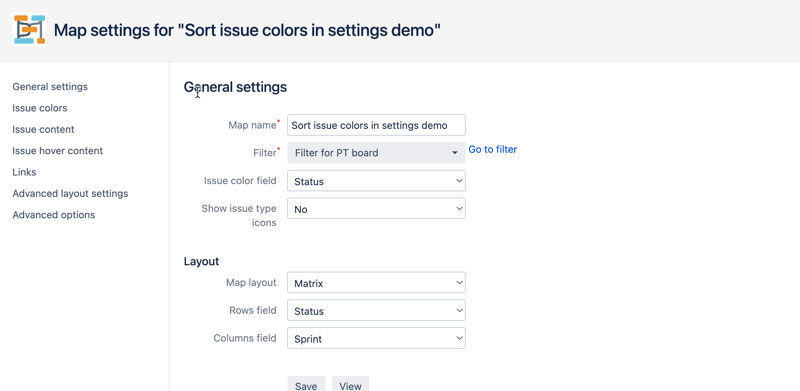Follow the Go to filter link
Viewport: 800px width, 391px height.
coord(492,150)
